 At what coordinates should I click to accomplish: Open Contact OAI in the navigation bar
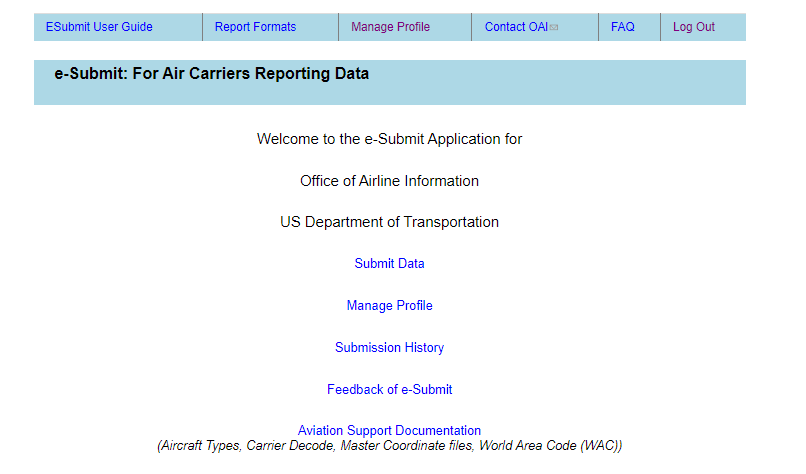coord(516,27)
